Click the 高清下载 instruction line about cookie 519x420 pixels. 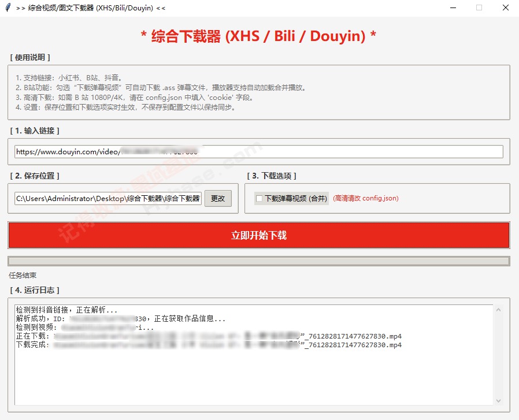(134, 98)
